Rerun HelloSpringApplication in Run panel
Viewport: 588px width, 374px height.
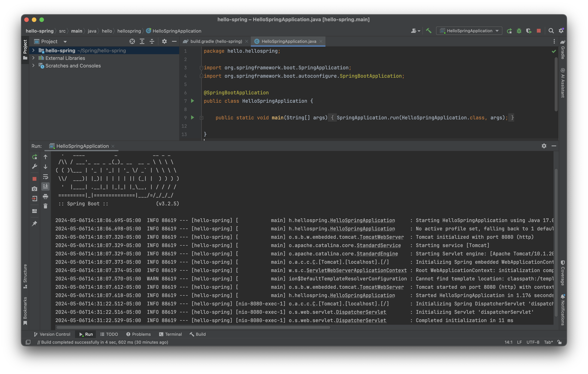click(34, 157)
